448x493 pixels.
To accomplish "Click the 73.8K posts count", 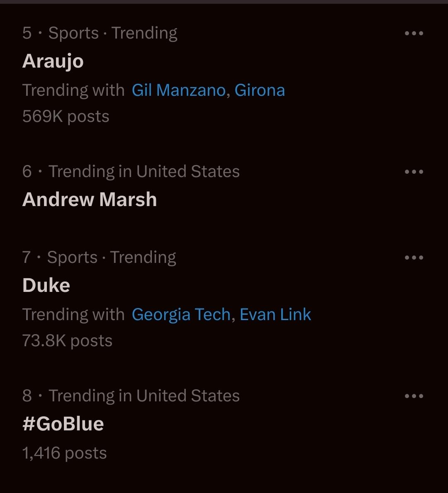I will pyautogui.click(x=68, y=341).
